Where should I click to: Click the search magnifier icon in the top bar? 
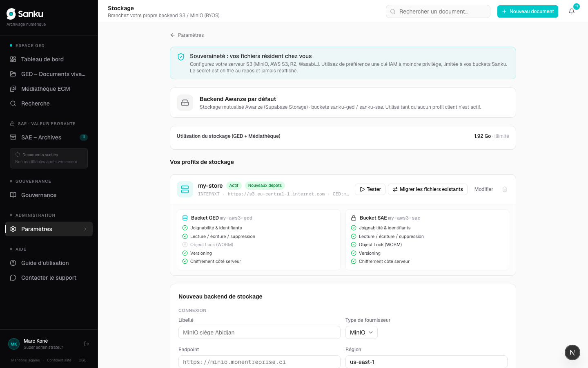[393, 11]
